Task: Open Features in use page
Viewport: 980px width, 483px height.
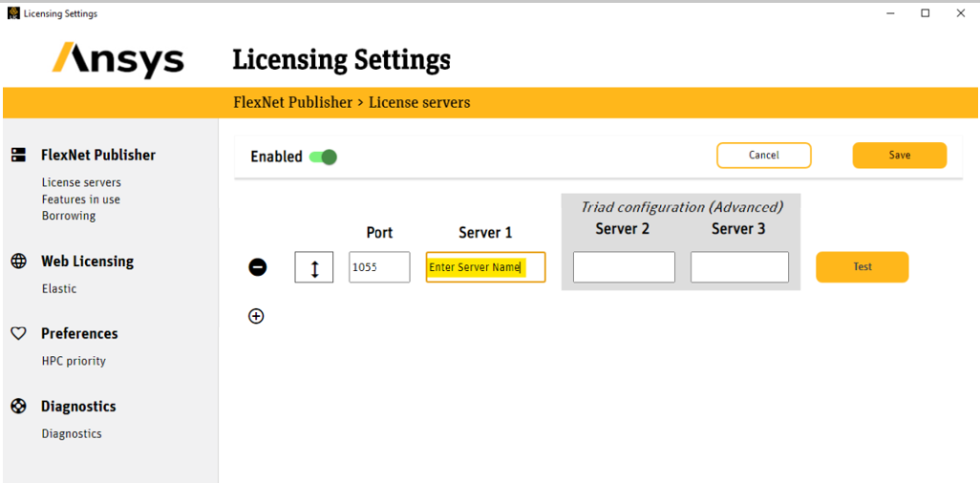Action: (x=80, y=199)
